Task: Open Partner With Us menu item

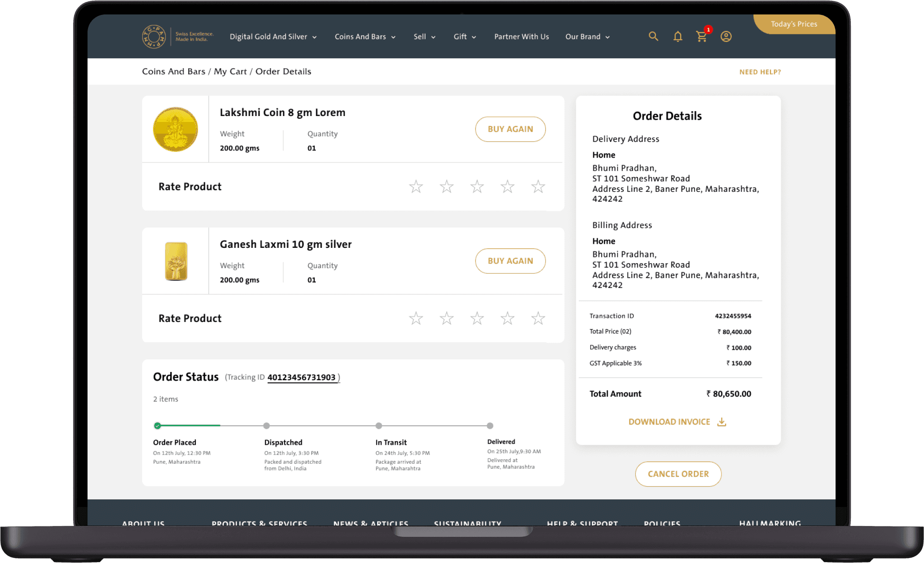Action: 521,37
